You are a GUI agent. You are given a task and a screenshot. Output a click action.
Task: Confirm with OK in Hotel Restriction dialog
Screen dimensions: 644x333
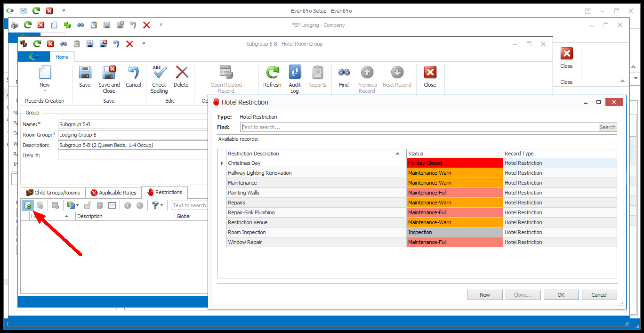(561, 295)
